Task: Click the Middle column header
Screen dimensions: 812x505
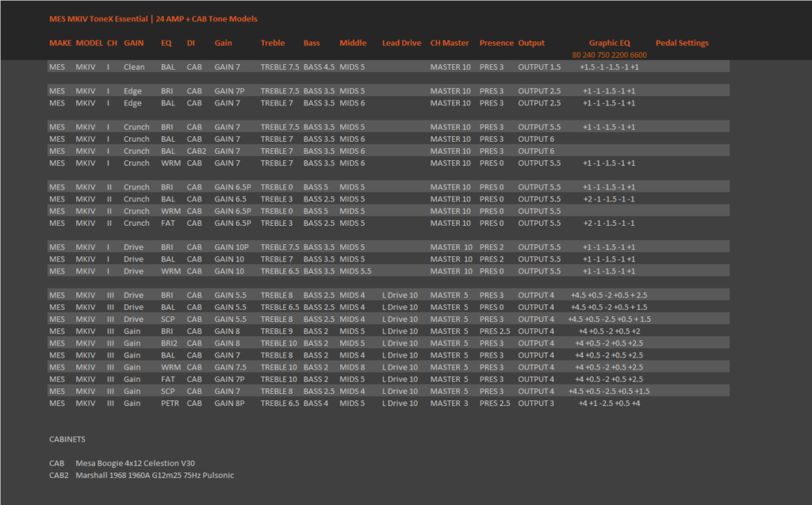Action: coord(353,43)
